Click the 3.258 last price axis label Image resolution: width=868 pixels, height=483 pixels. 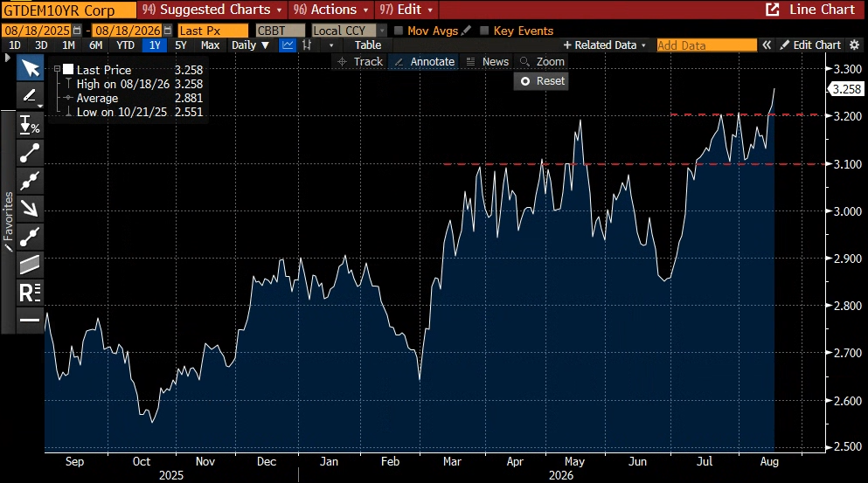click(846, 89)
